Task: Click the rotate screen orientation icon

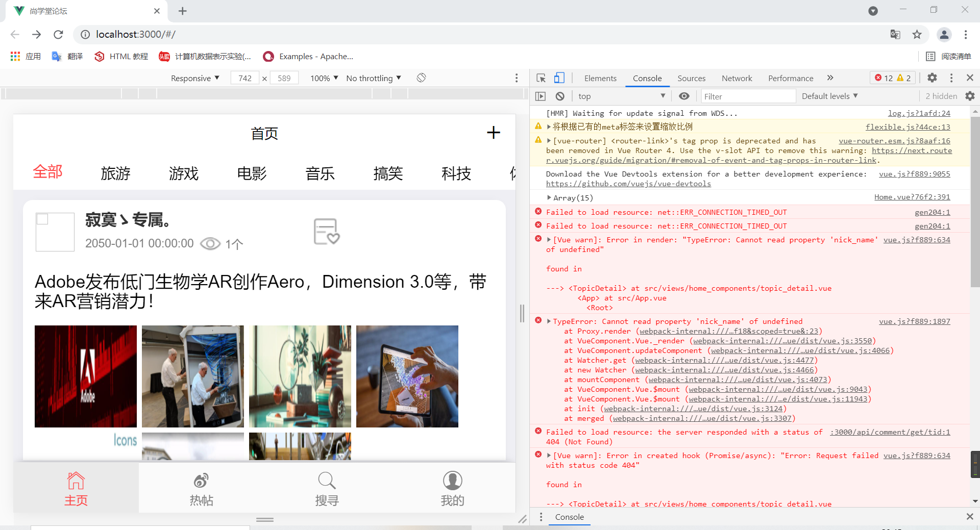Action: tap(421, 78)
